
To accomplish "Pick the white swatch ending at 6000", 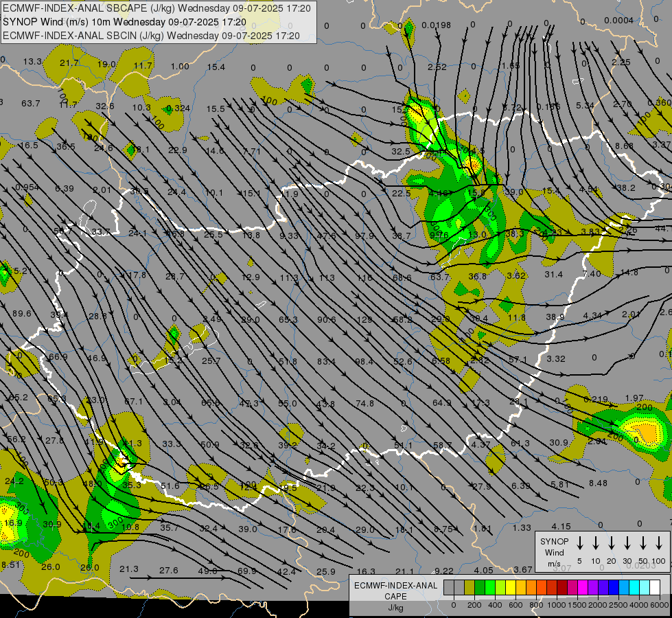I will (654, 588).
